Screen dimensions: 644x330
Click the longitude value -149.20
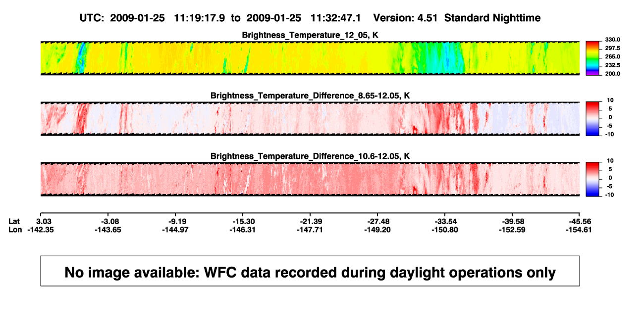[377, 230]
